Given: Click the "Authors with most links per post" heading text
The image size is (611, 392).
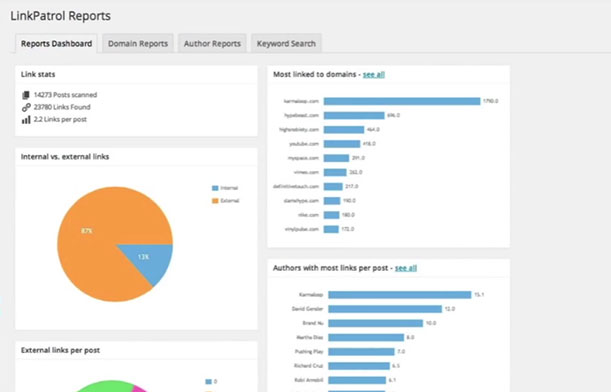Looking at the screenshot, I should (330, 268).
